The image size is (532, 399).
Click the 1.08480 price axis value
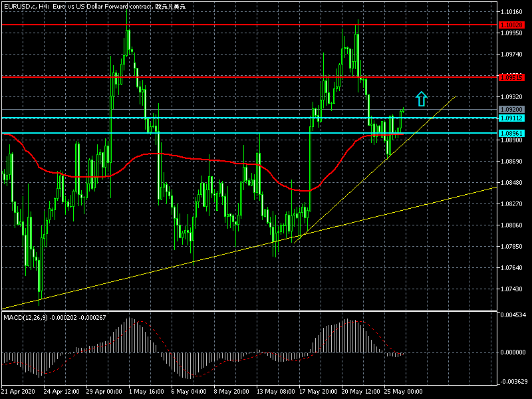coord(511,182)
